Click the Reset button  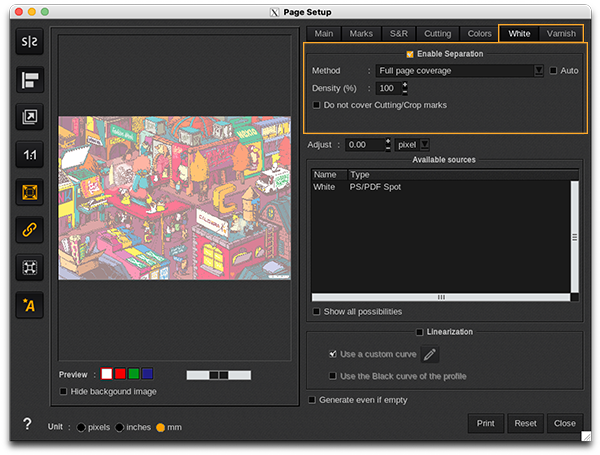point(525,423)
